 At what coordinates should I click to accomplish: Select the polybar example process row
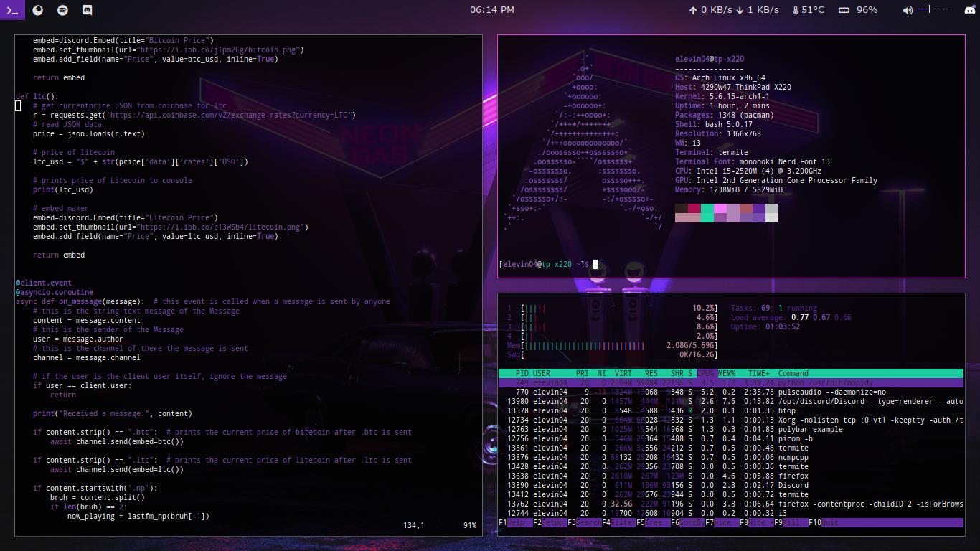point(731,430)
